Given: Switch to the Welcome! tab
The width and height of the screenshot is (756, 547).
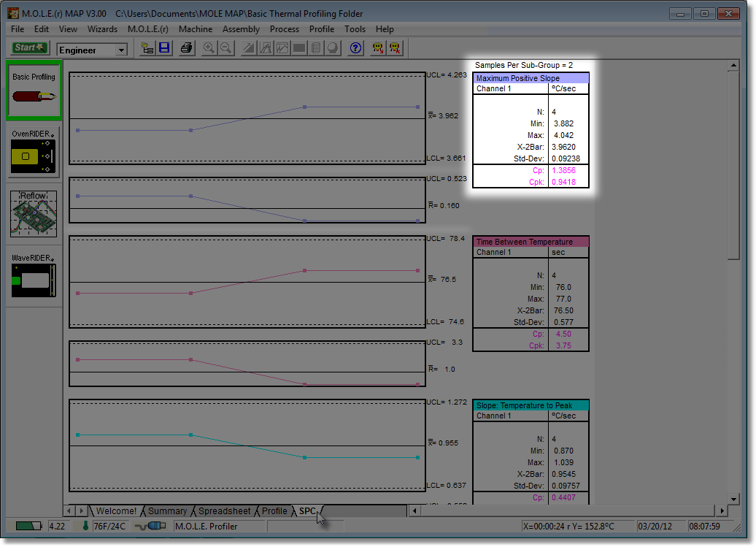Looking at the screenshot, I should click(x=116, y=510).
